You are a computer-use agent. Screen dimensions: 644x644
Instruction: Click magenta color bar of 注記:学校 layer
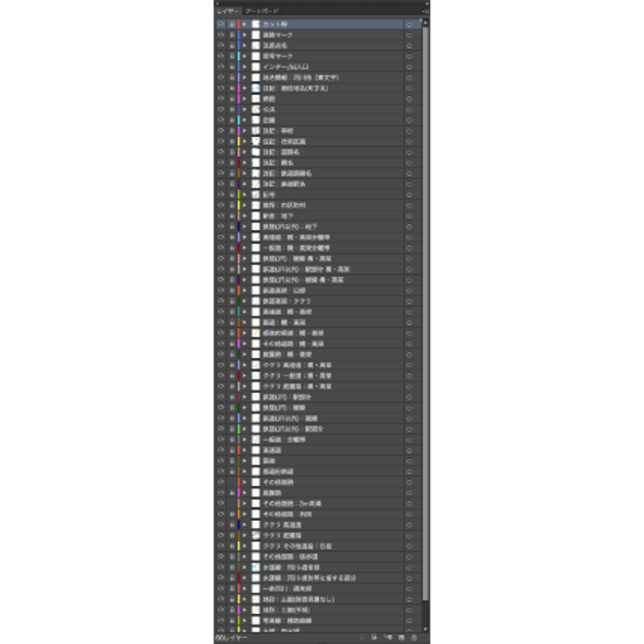[239, 131]
